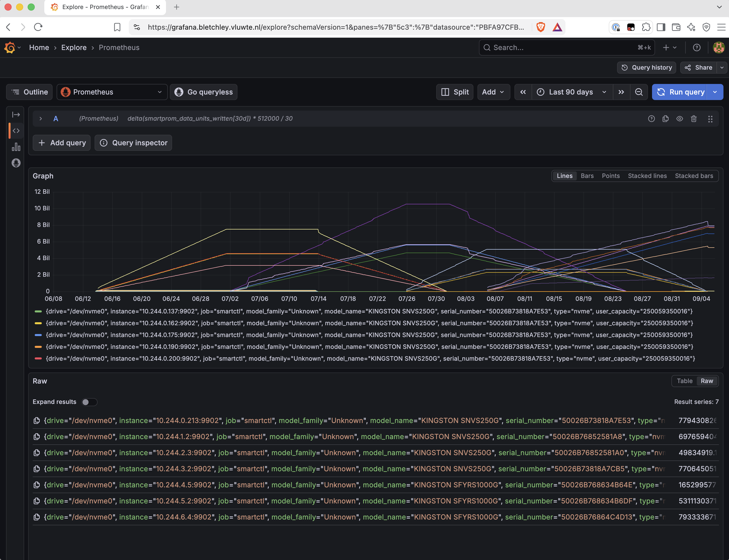Select the Explore - Prometheus browser tab
Viewport: 729px width, 560px height.
(x=105, y=7)
